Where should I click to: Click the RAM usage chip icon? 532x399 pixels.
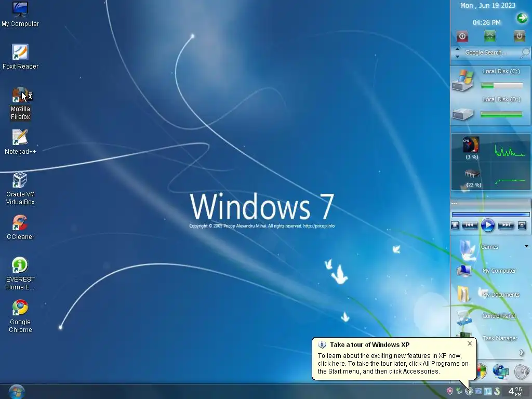pyautogui.click(x=472, y=174)
